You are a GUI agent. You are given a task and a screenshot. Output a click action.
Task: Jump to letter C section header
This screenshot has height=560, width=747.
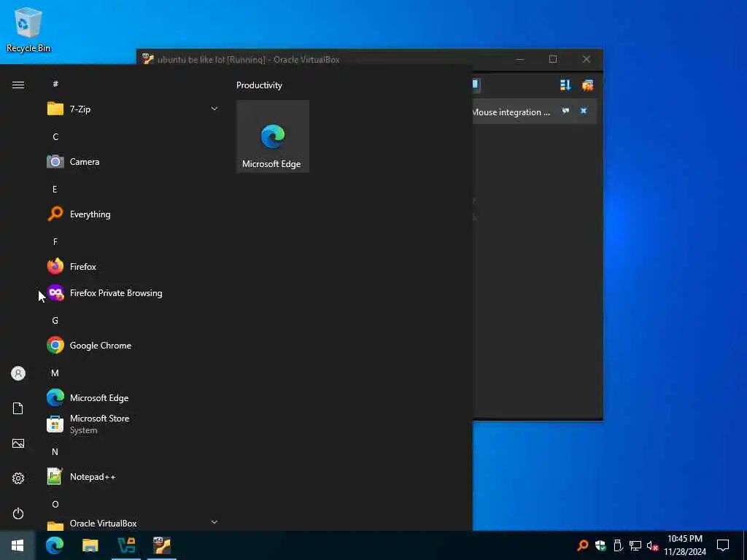(55, 137)
